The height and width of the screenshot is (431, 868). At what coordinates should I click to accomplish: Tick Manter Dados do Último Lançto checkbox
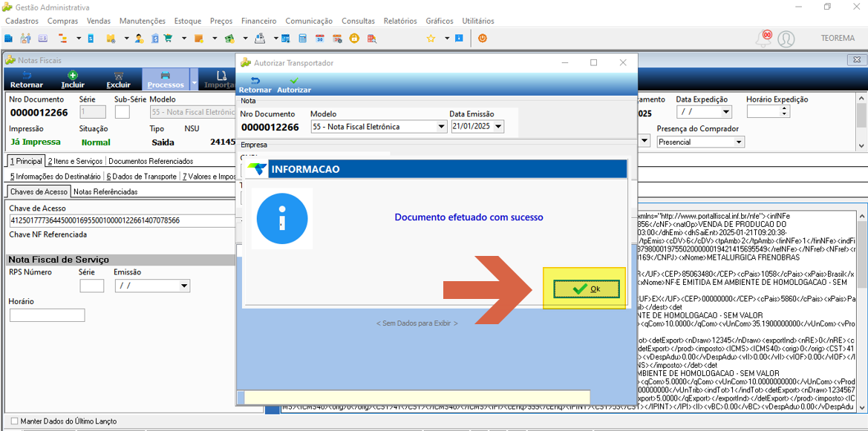pos(14,421)
